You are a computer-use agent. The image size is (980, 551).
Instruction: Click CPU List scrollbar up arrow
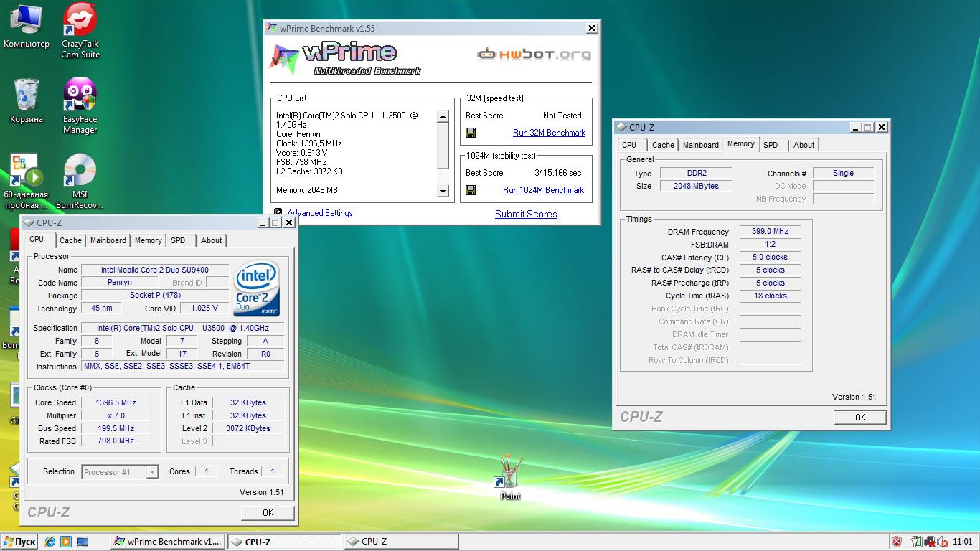[443, 116]
